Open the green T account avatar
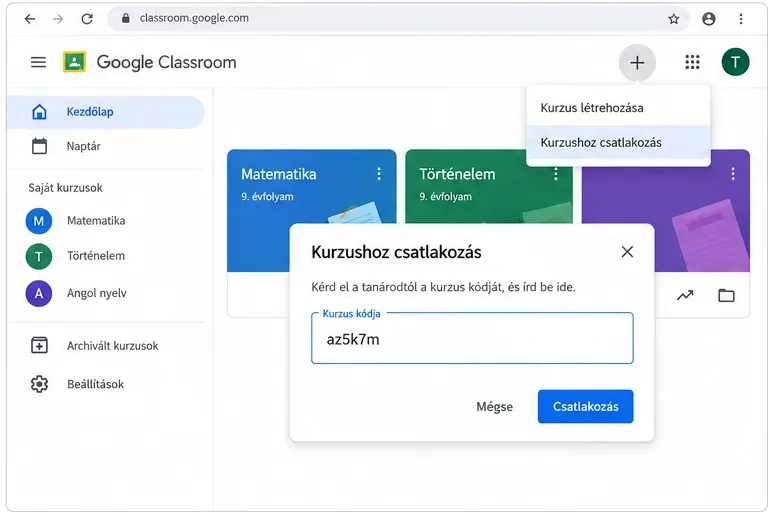 point(735,62)
